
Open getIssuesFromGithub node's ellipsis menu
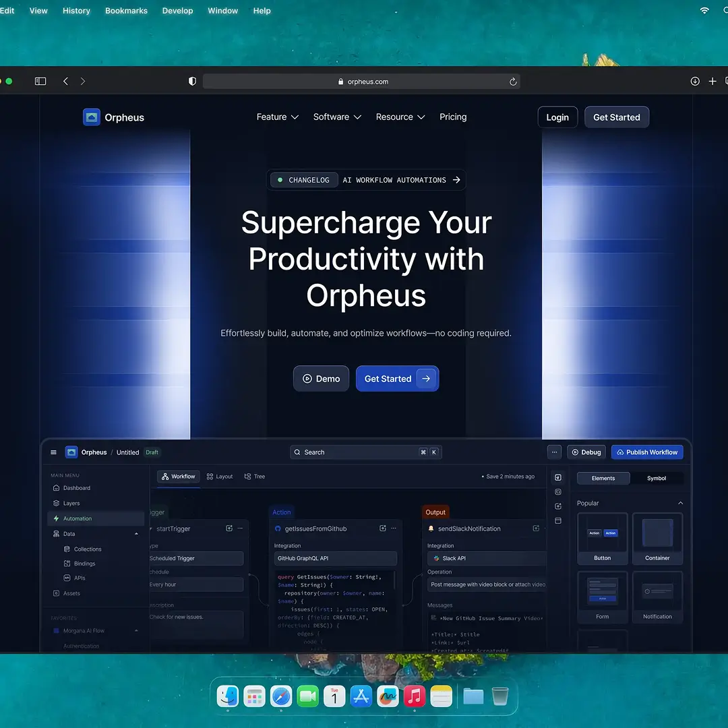tap(394, 528)
